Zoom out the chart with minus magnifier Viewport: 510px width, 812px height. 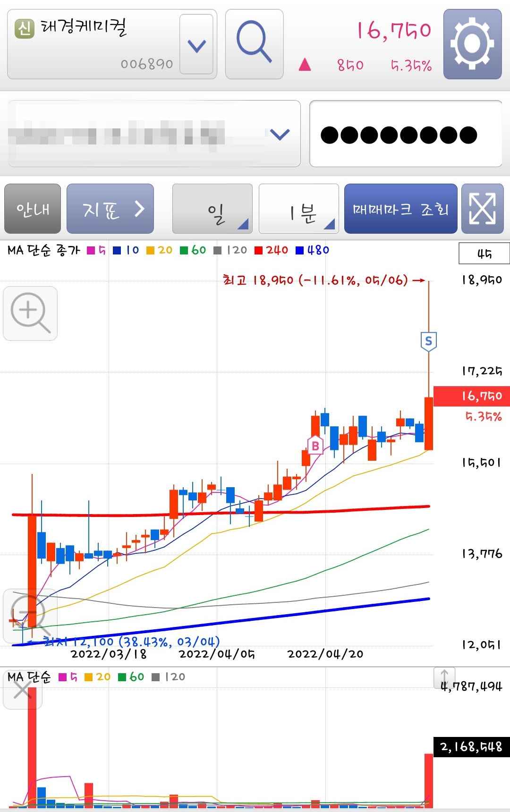30,616
